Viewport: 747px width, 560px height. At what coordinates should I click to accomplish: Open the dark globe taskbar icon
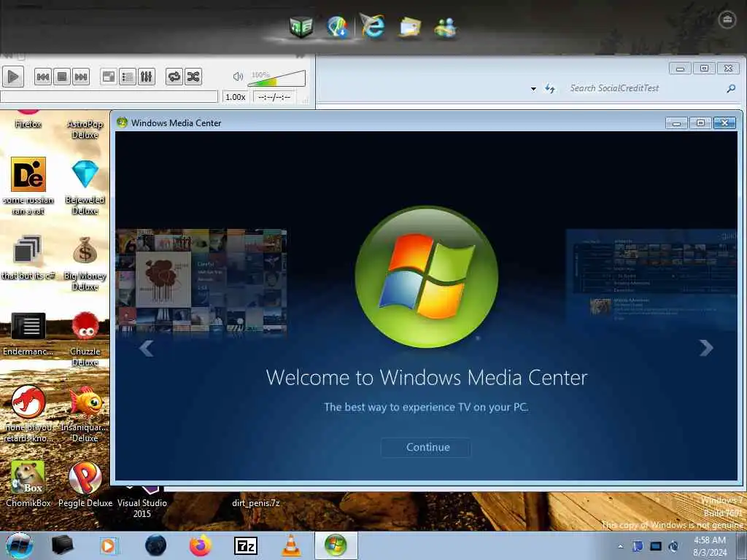[x=155, y=545]
